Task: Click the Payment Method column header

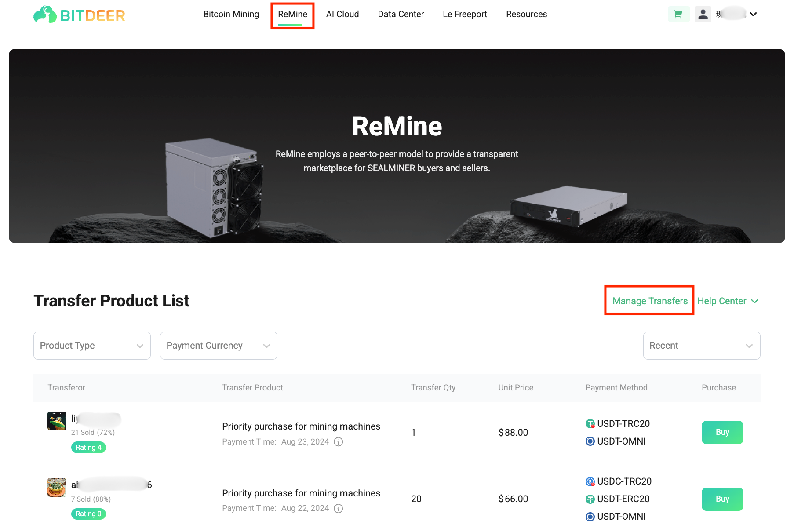Action: (616, 388)
